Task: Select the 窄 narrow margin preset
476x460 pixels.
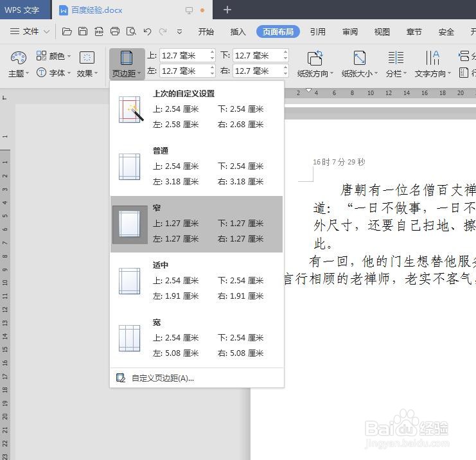Action: tap(197, 224)
